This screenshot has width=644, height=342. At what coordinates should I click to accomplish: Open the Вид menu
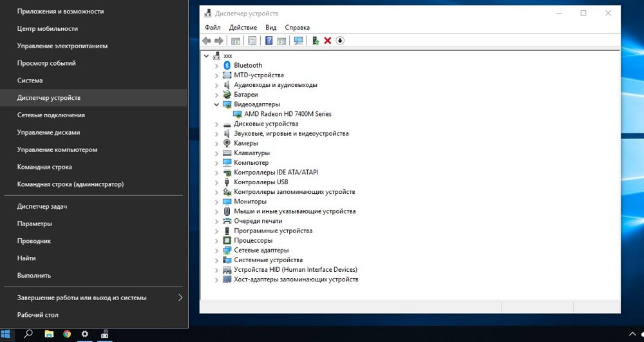pyautogui.click(x=270, y=28)
